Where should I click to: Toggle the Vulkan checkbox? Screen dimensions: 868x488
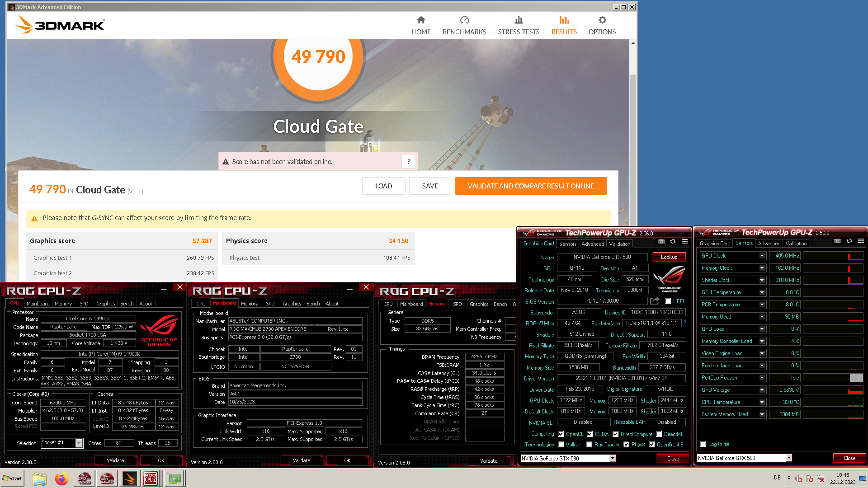coord(561,445)
